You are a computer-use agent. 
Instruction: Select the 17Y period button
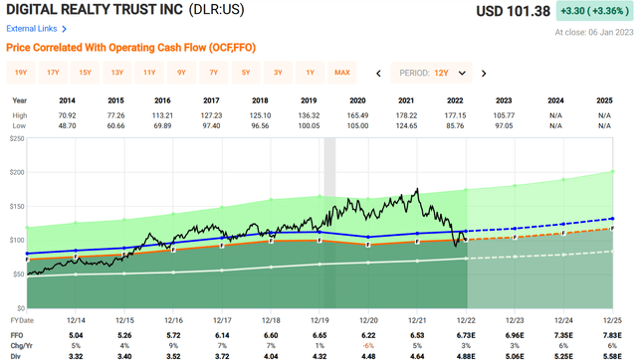(53, 73)
